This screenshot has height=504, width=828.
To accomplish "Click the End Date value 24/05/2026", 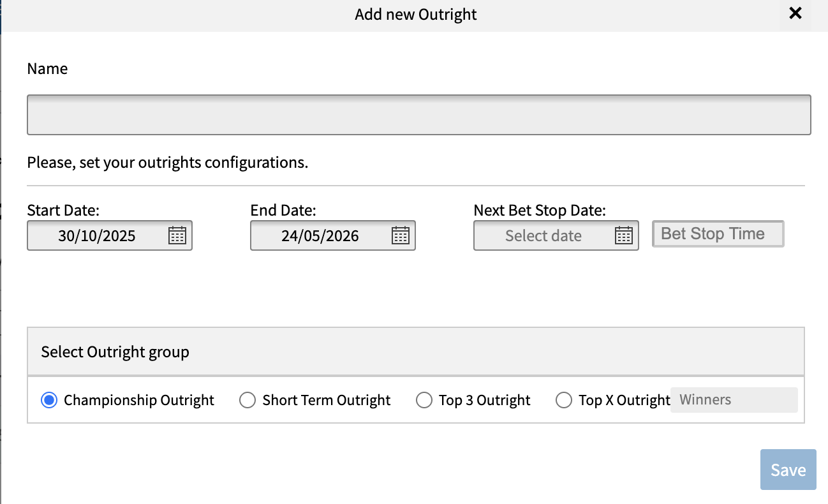I will (320, 236).
